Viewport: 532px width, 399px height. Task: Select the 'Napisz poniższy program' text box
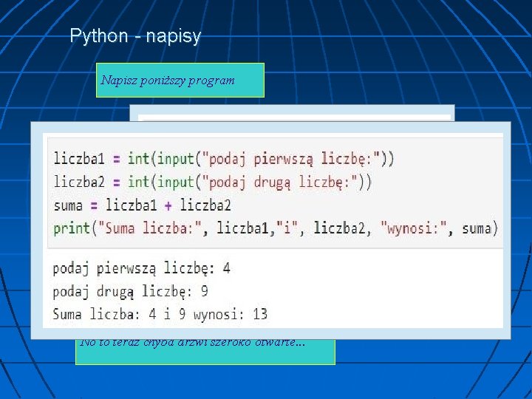(x=180, y=80)
